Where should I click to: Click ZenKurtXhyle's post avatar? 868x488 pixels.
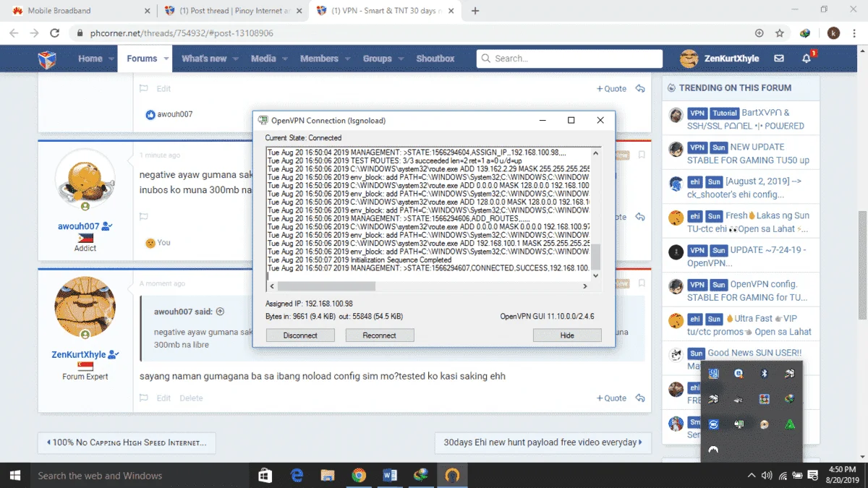85,307
